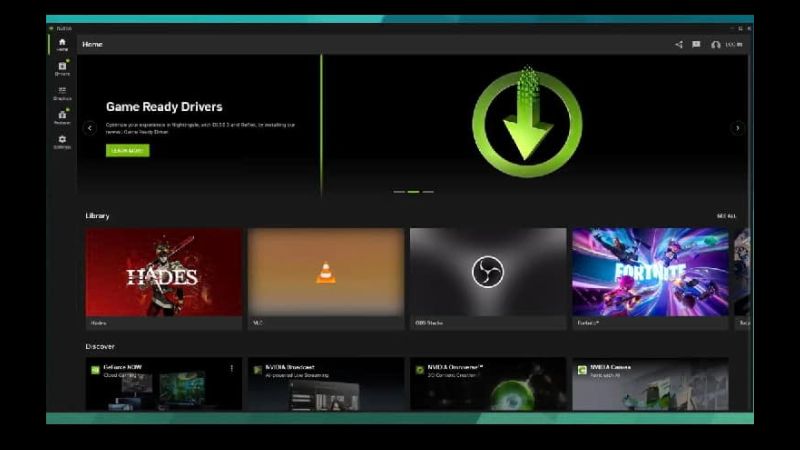This screenshot has width=800, height=450.
Task: Select the third carousel page indicator
Action: [428, 191]
